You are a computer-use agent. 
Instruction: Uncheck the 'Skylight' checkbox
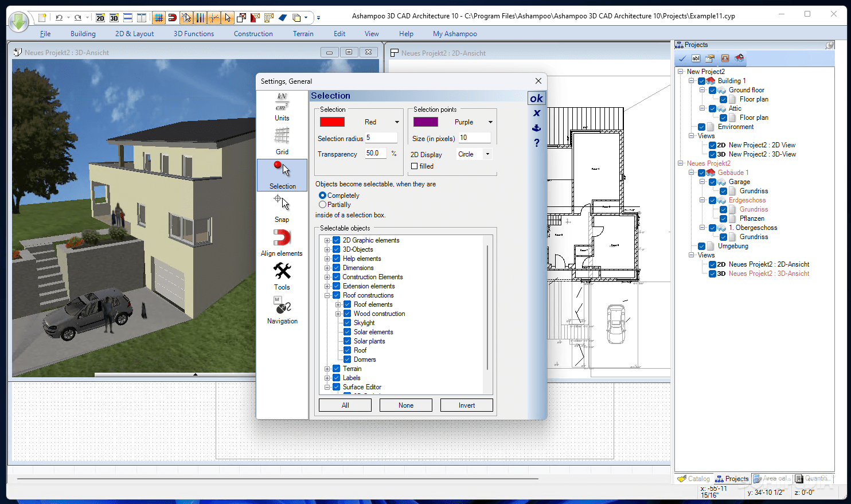(x=348, y=323)
